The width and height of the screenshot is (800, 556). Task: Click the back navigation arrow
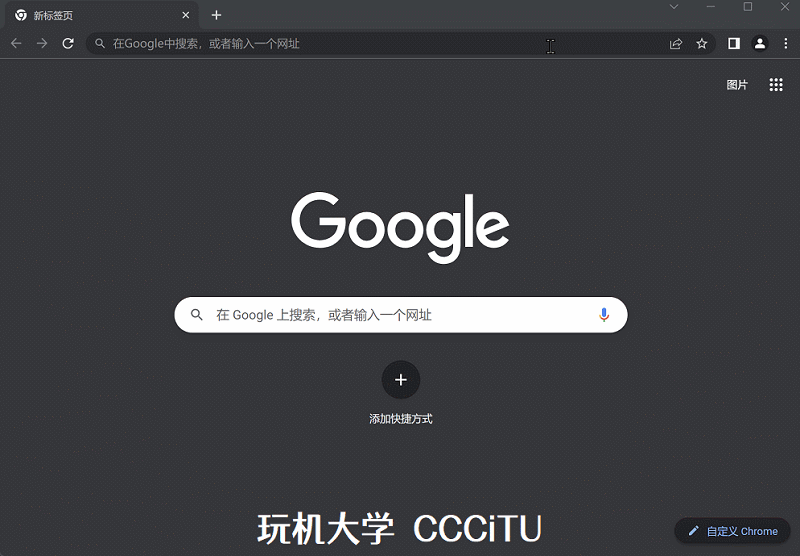click(16, 44)
